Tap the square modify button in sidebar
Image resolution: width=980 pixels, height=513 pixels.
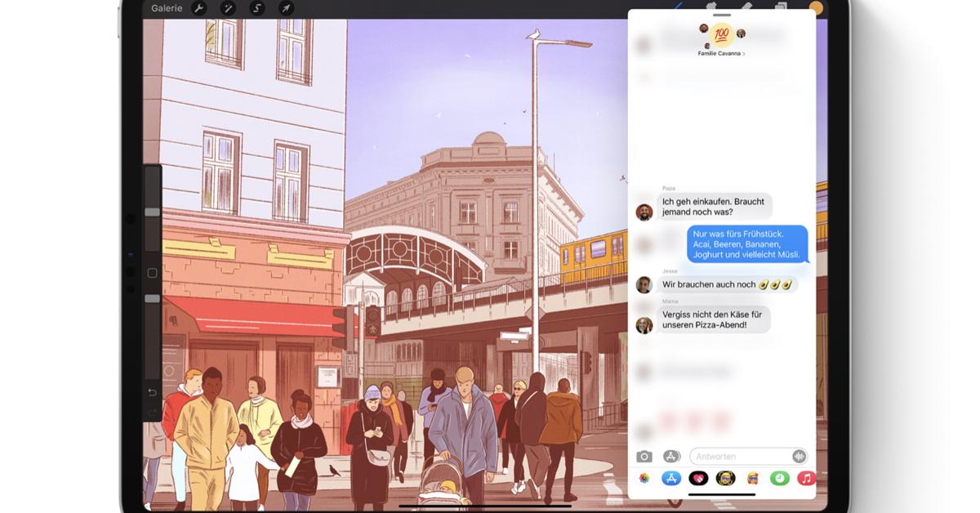[152, 273]
